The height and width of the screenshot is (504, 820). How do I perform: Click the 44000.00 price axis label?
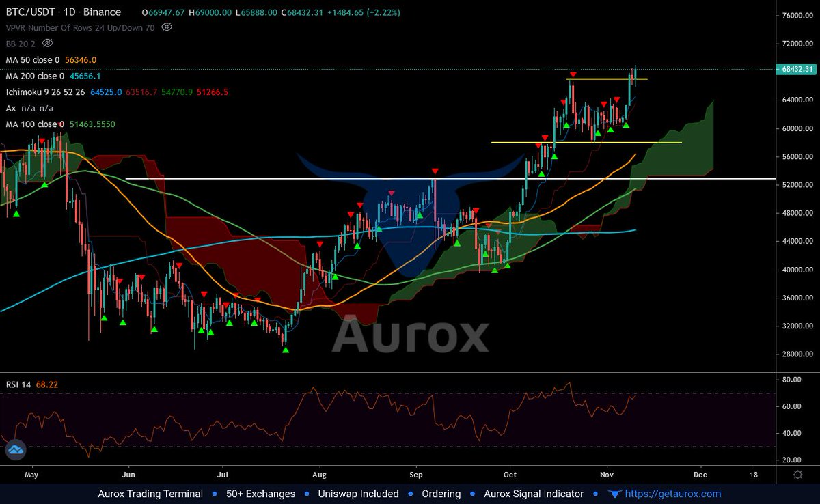(799, 241)
